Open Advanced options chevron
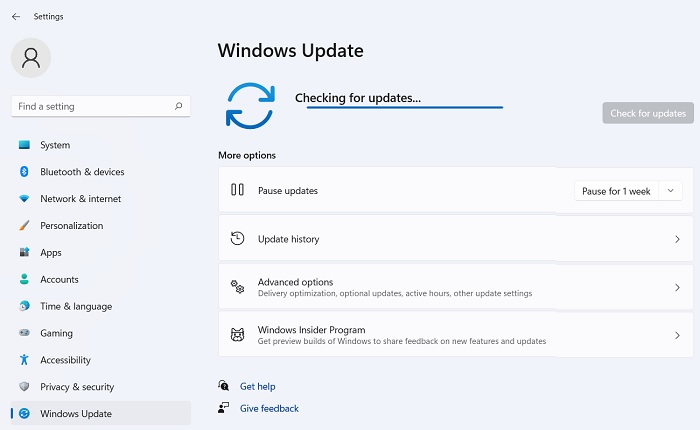 (677, 287)
